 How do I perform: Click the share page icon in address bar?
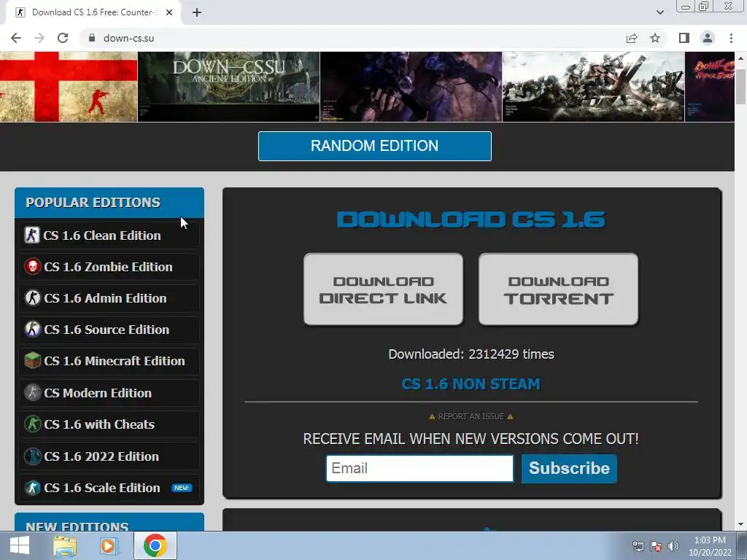632,38
